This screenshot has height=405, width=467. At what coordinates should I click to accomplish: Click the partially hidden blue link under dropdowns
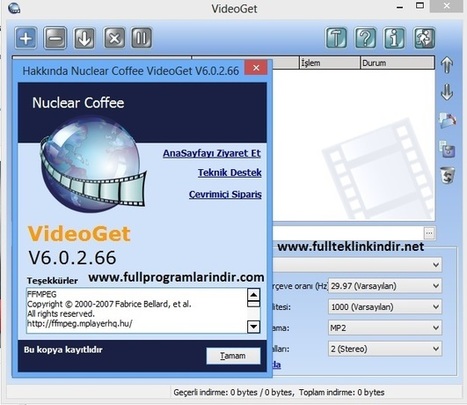(277, 365)
